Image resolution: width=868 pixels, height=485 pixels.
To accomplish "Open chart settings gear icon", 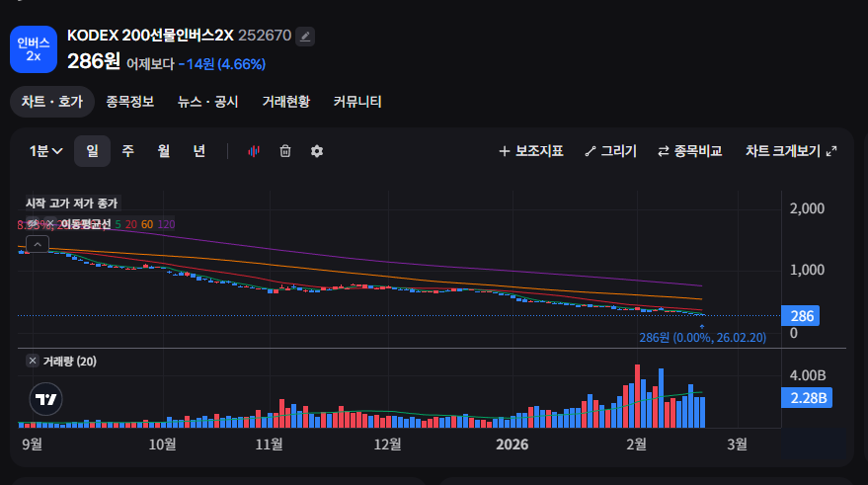I will pyautogui.click(x=317, y=151).
